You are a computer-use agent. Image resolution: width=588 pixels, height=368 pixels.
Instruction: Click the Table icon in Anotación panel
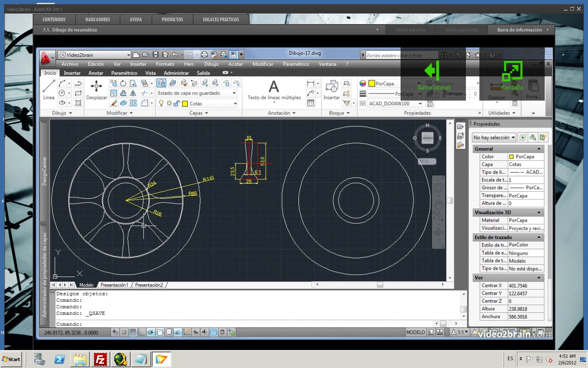pos(311,103)
